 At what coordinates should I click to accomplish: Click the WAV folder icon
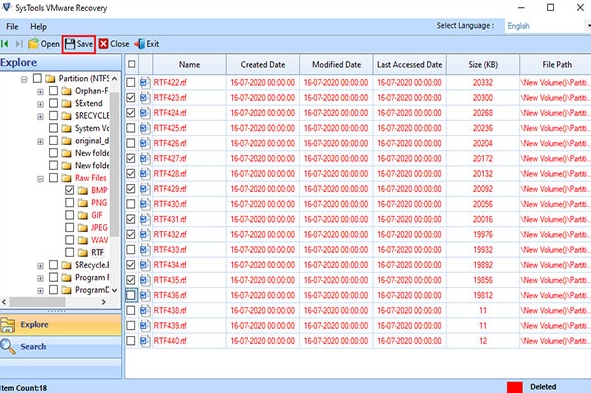tap(83, 240)
